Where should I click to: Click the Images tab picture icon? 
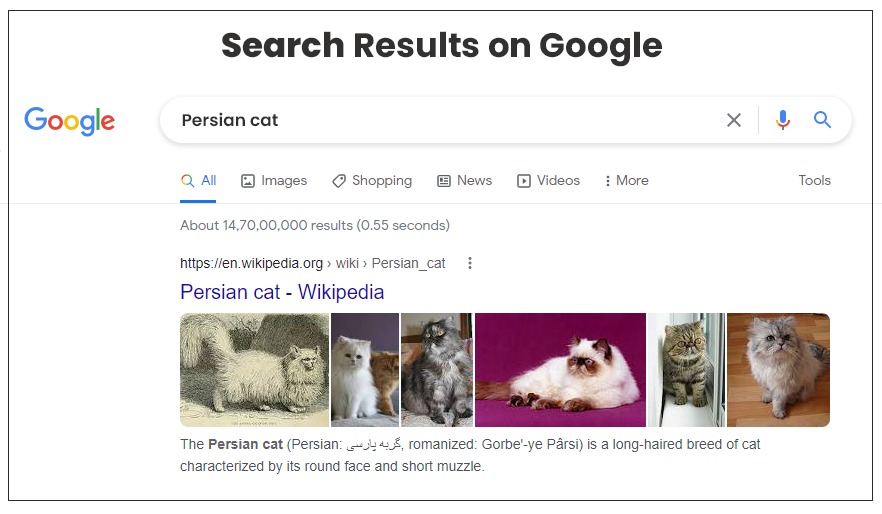click(x=248, y=181)
